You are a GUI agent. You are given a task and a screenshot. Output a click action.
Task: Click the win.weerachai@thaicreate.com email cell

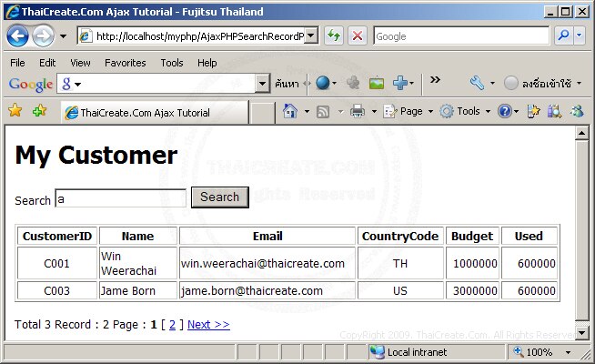(267, 263)
